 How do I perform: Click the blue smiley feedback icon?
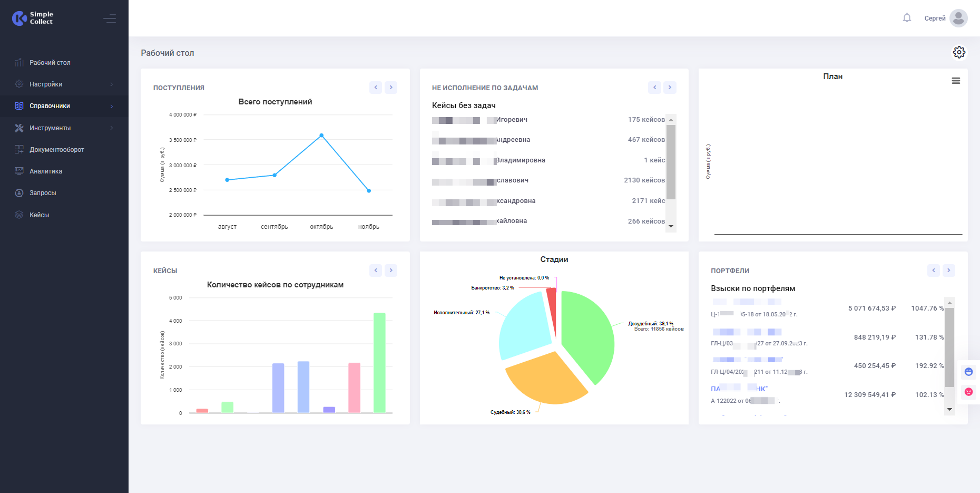pyautogui.click(x=968, y=372)
